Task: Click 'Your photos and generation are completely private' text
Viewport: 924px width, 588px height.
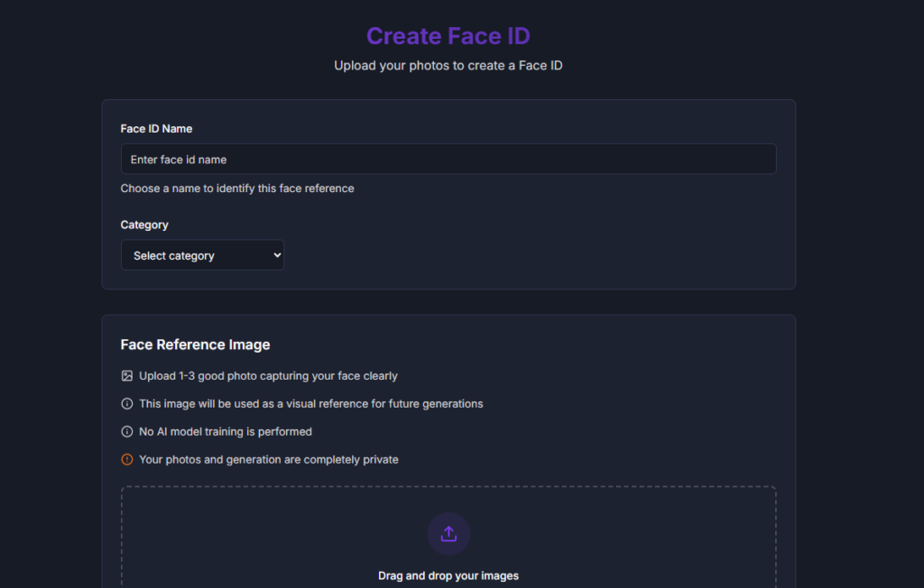Action: point(269,460)
